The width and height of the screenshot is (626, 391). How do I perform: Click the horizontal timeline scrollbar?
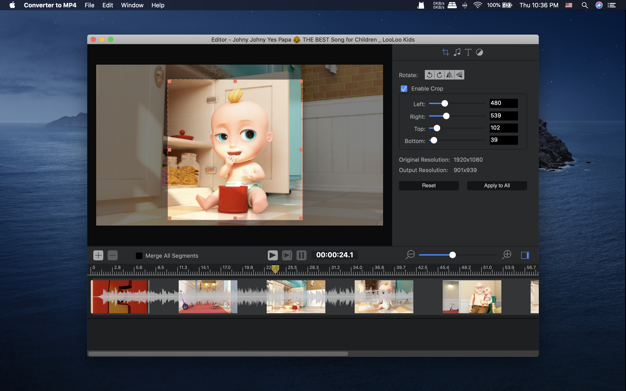tap(218, 354)
